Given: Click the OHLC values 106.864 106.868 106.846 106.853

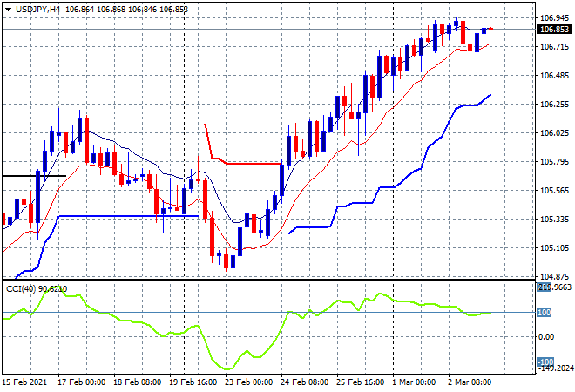Looking at the screenshot, I should pos(126,10).
